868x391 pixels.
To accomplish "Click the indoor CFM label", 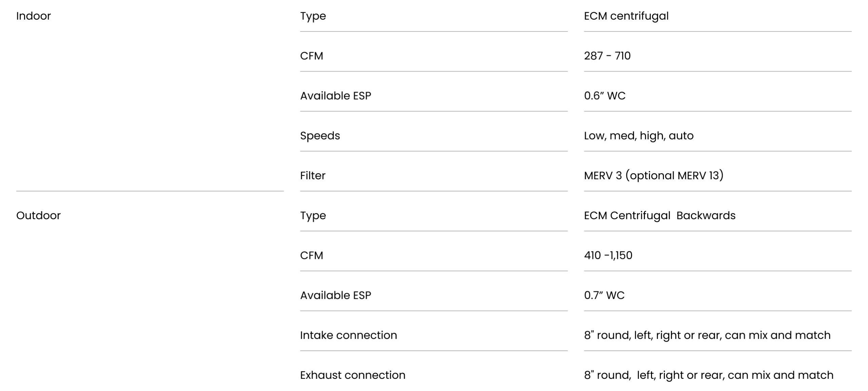I will [x=311, y=56].
